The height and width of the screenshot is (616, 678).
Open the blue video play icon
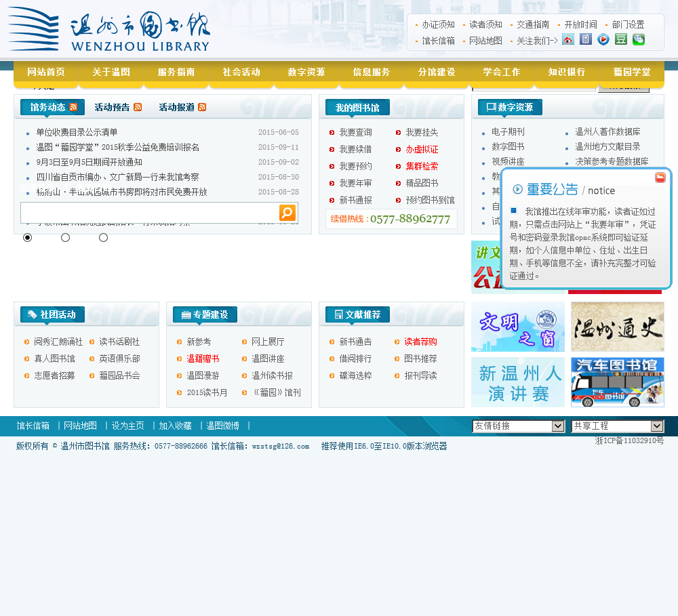(x=603, y=40)
